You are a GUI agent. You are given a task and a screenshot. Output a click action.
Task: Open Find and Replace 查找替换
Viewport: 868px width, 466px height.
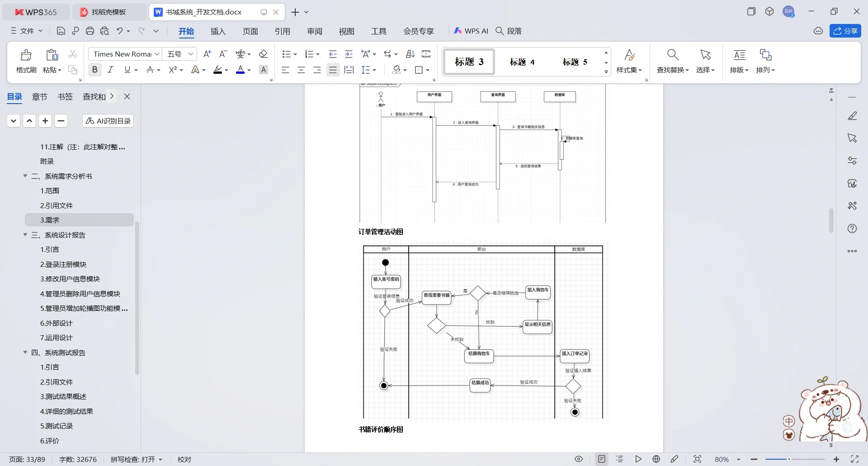pos(672,61)
